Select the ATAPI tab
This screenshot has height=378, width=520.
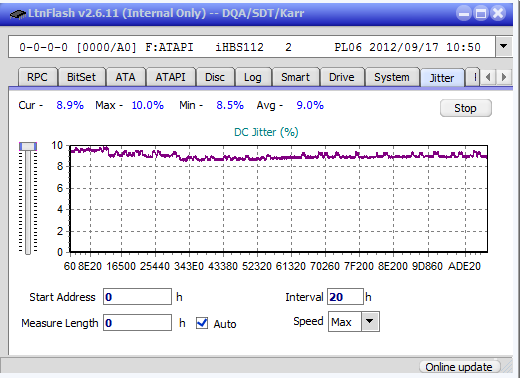(170, 77)
